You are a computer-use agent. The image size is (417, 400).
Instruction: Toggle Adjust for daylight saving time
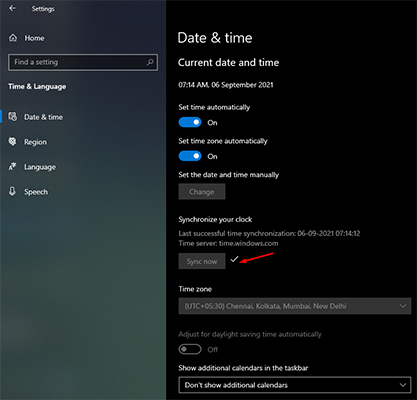coord(190,349)
